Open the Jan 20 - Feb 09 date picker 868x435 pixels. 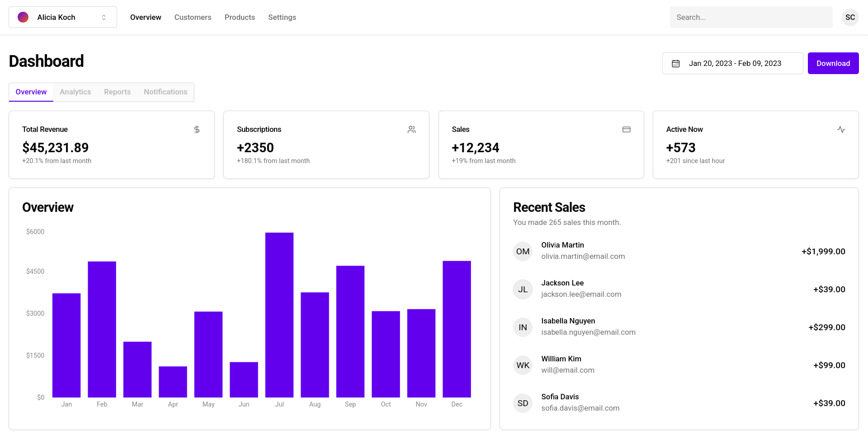732,63
